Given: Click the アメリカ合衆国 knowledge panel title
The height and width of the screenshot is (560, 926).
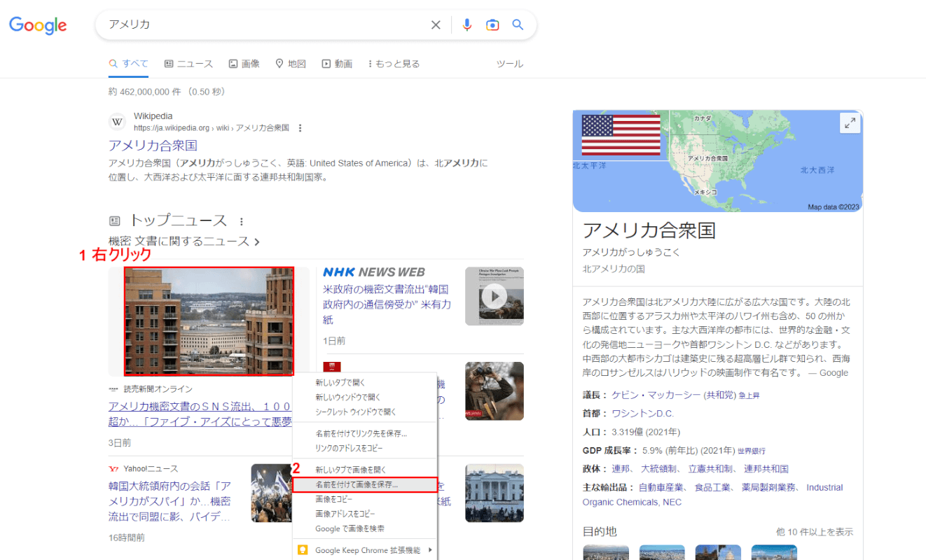Looking at the screenshot, I should (x=649, y=231).
